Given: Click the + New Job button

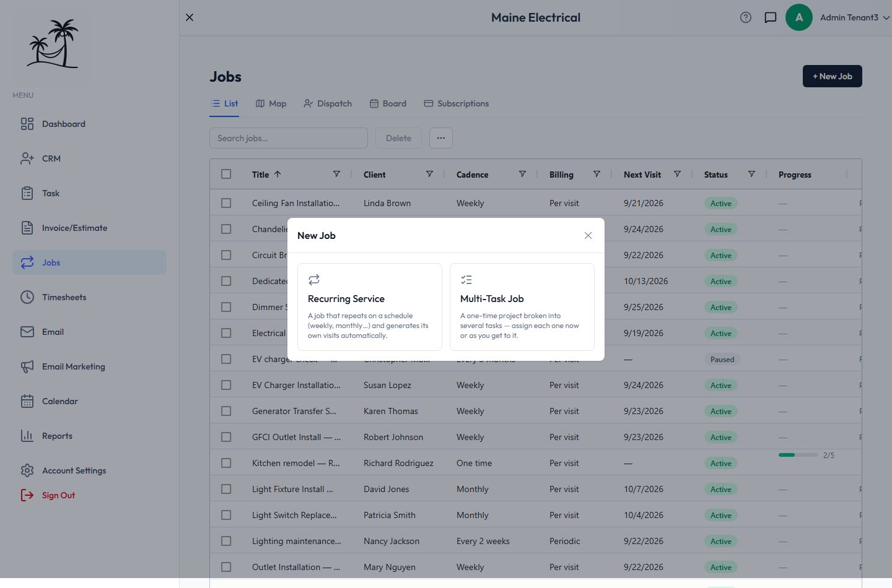Looking at the screenshot, I should (x=833, y=76).
